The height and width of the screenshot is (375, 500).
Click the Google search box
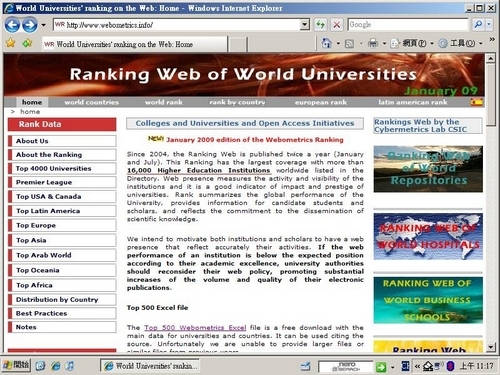coord(408,25)
